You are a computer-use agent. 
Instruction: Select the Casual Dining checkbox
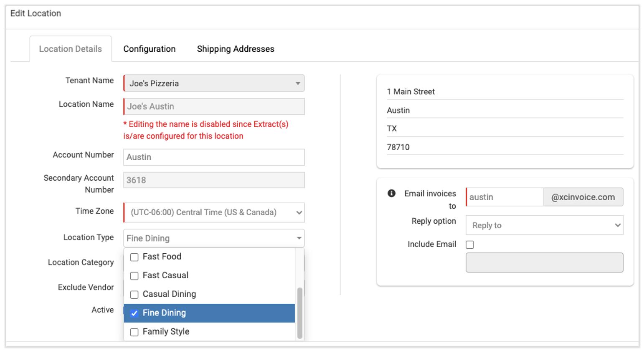pos(134,295)
